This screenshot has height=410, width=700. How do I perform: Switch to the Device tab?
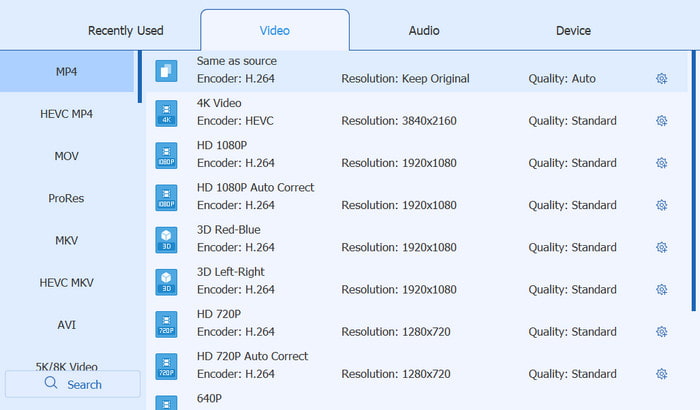click(x=573, y=30)
